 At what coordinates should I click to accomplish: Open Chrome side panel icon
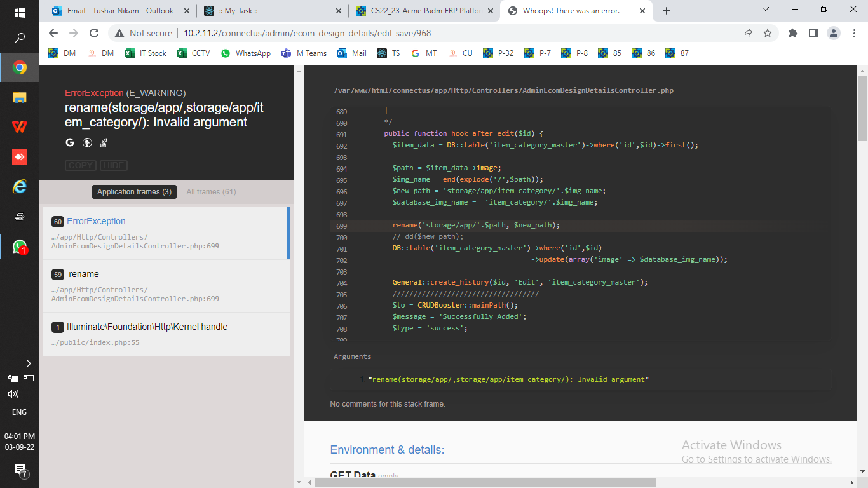click(813, 33)
